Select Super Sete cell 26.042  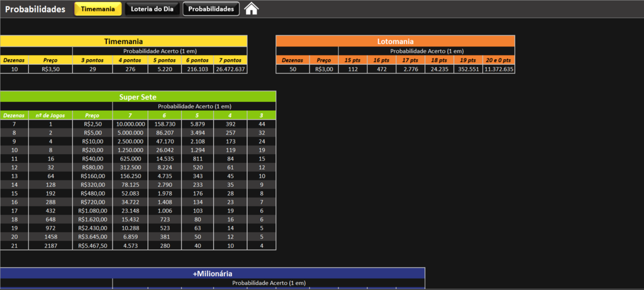click(165, 150)
